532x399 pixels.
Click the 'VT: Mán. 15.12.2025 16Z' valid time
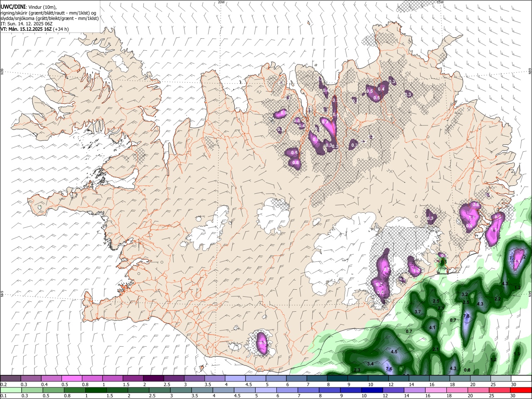point(26,29)
